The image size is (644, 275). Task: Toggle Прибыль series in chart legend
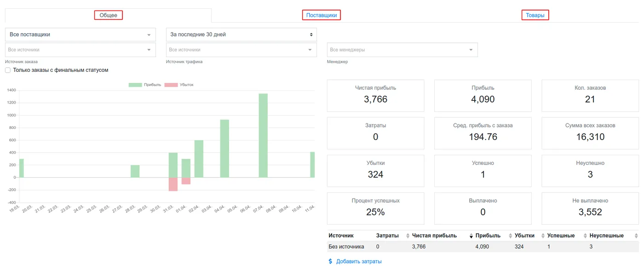coord(145,85)
